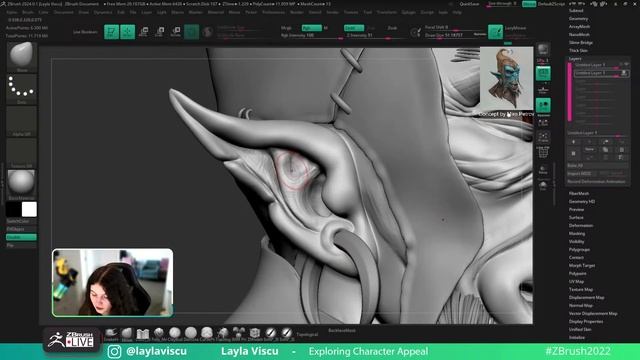
Task: Open the current brush thumbnail
Action: tap(22, 57)
